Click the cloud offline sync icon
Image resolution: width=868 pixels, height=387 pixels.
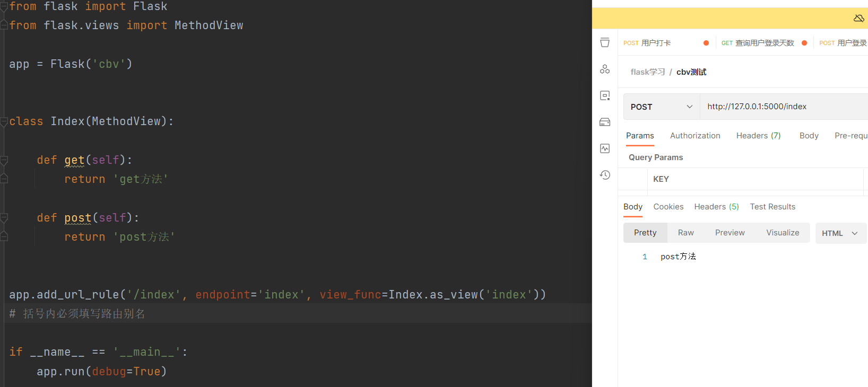click(x=859, y=18)
